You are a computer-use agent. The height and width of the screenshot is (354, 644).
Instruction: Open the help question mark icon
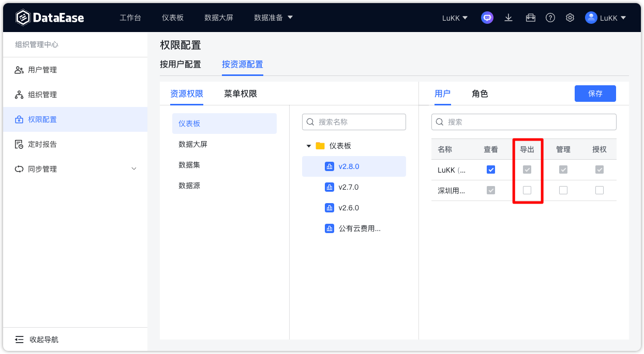click(550, 18)
